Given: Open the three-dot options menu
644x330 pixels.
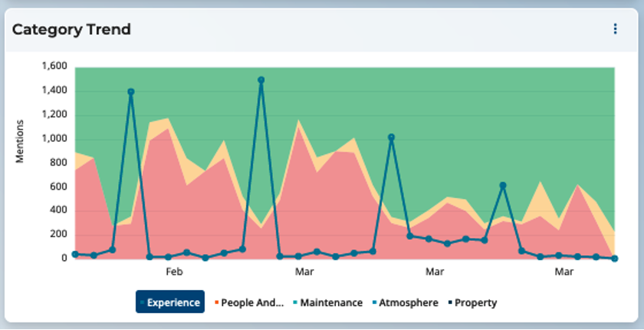Looking at the screenshot, I should (x=615, y=29).
